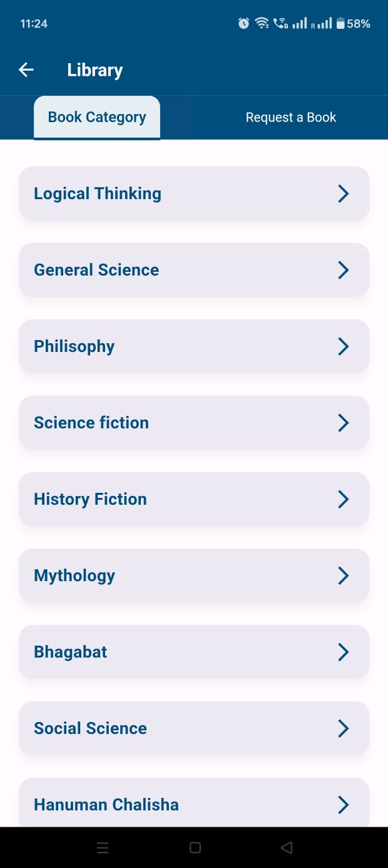Tap the Android menu lines button
The image size is (388, 868).
[x=103, y=848]
